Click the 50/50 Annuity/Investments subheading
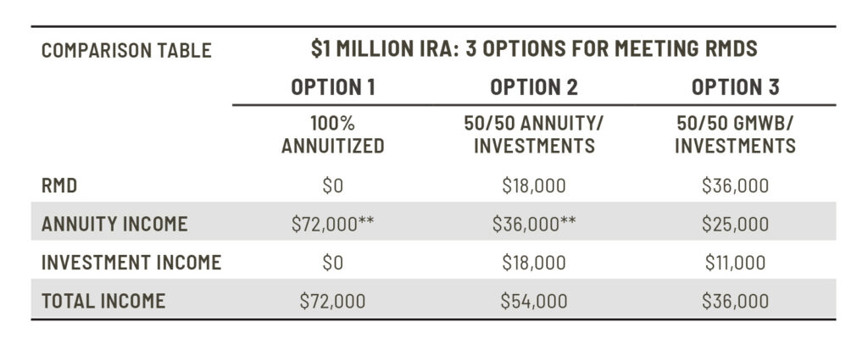The height and width of the screenshot is (339, 868). pos(533,135)
